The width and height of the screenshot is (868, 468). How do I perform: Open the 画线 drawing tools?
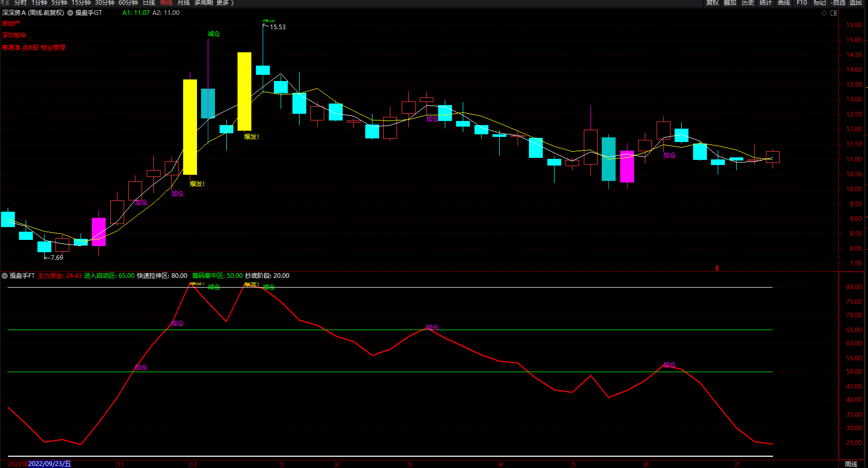coord(784,3)
